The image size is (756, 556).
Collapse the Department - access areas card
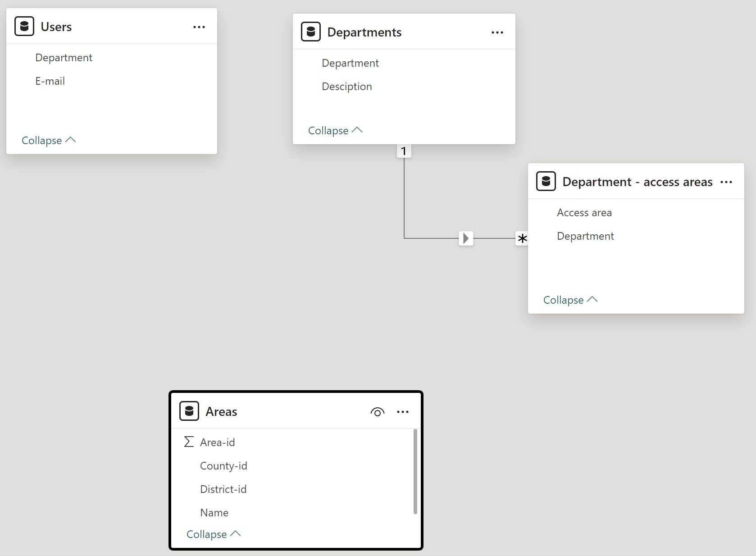pyautogui.click(x=570, y=300)
